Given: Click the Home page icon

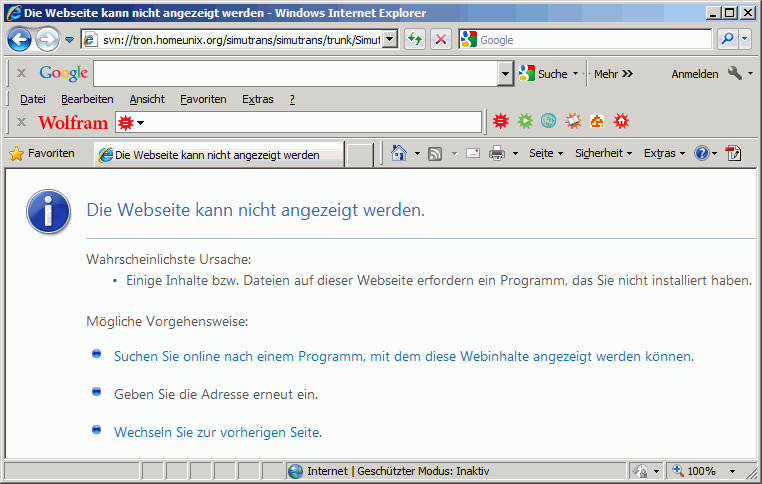Looking at the screenshot, I should point(399,154).
